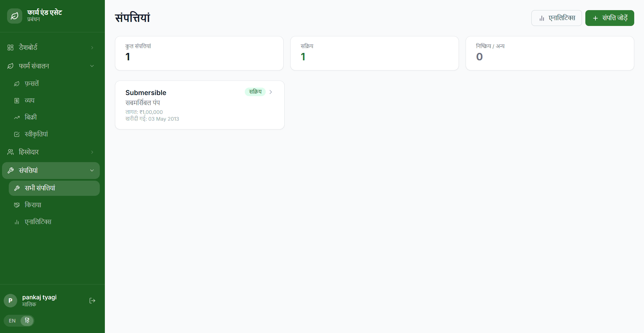
Task: Click the निष्क्रिय / अन्य count card
Action: [x=550, y=53]
